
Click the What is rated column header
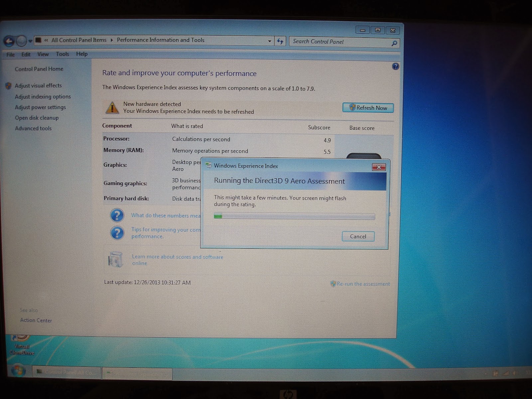click(187, 126)
